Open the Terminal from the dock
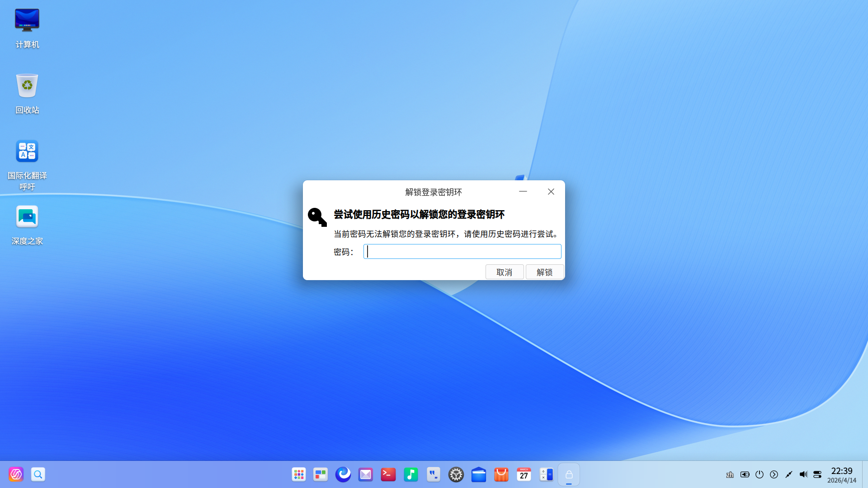Viewport: 868px width, 488px height. coord(388,474)
